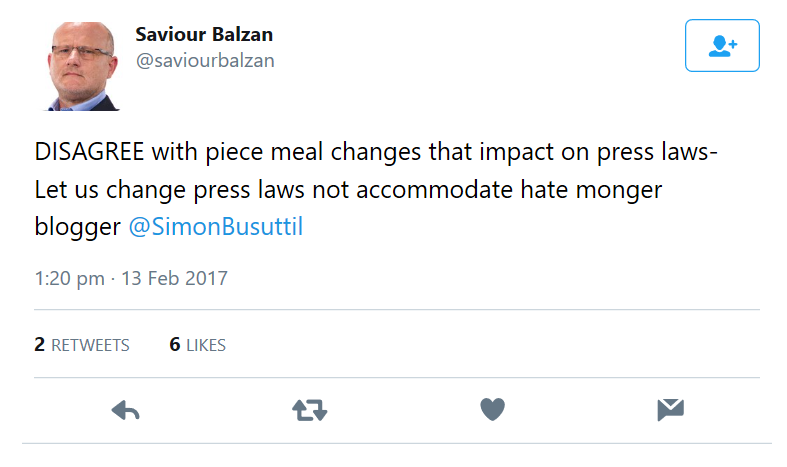The height and width of the screenshot is (467, 787).
Task: Follow Saviour Balzan with the person-plus button
Action: (722, 46)
